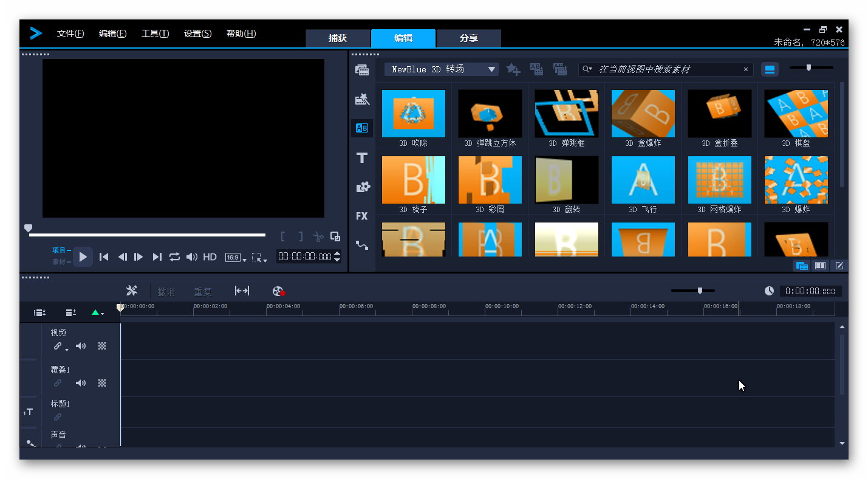Switch to the 分享 tab
The height and width of the screenshot is (479, 868).
(x=469, y=38)
